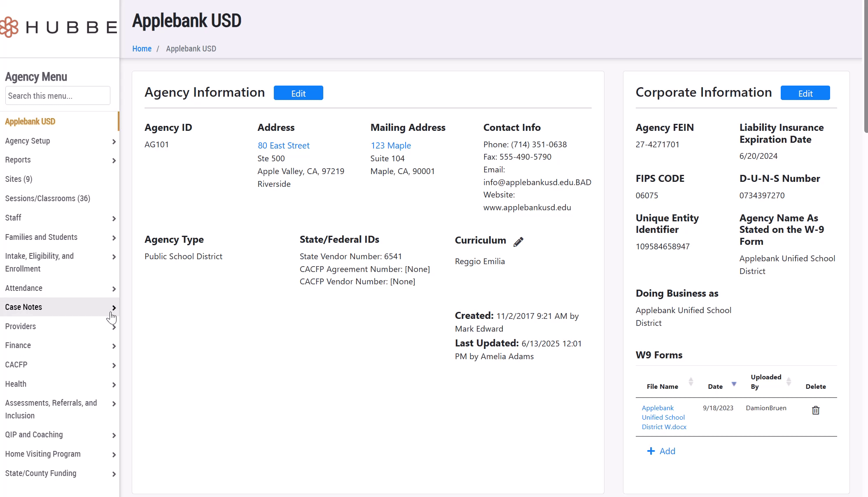
Task: Click Edit button for Corporate Information
Action: 805,93
